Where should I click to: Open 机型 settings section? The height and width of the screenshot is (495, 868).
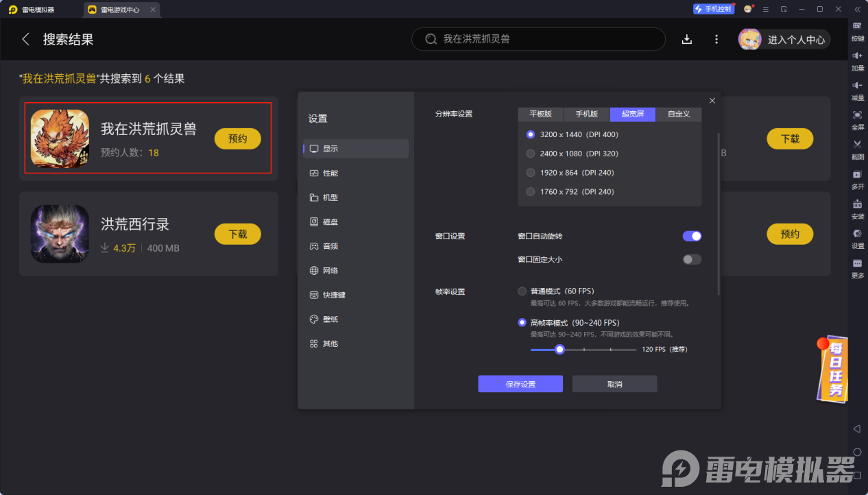(x=356, y=197)
